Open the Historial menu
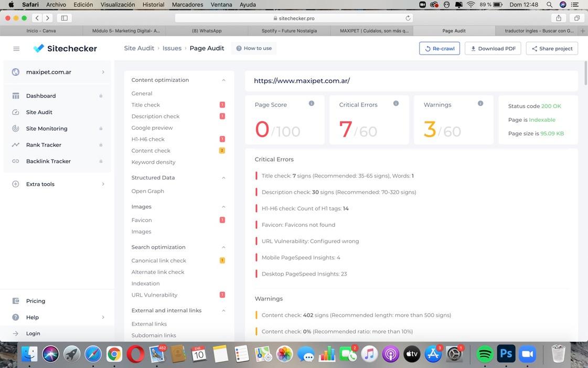Viewport: 588px width, 368px height. [x=153, y=5]
